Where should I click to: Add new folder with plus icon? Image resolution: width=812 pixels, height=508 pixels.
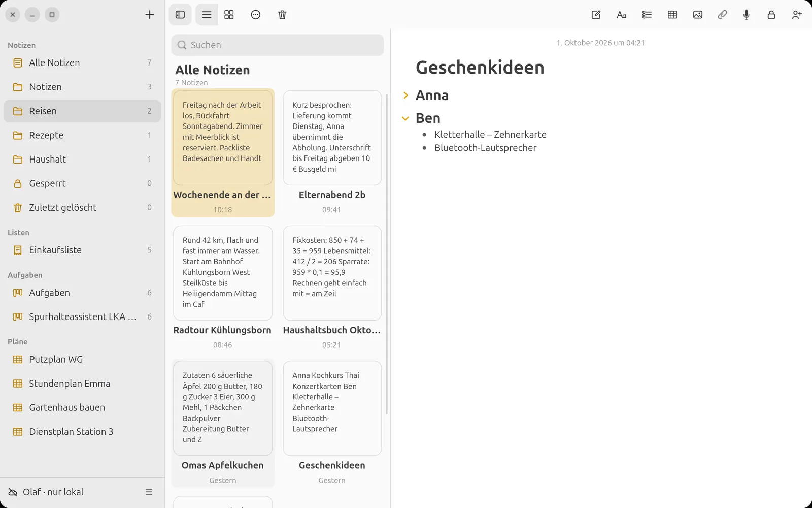(x=150, y=15)
